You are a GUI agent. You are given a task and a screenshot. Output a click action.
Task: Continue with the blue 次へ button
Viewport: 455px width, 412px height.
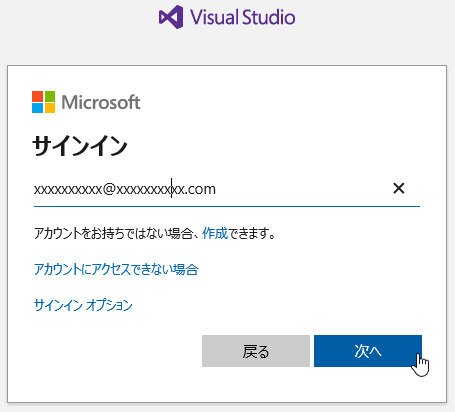pos(368,351)
